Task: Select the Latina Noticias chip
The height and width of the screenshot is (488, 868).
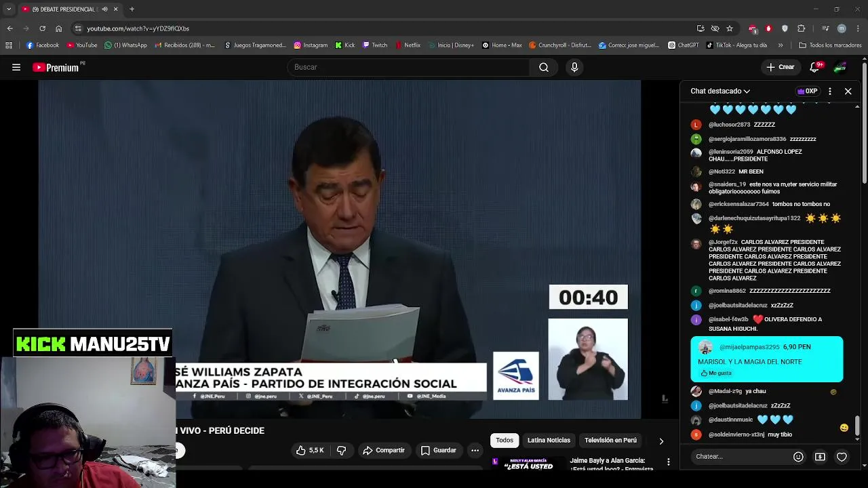Action: pos(549,441)
